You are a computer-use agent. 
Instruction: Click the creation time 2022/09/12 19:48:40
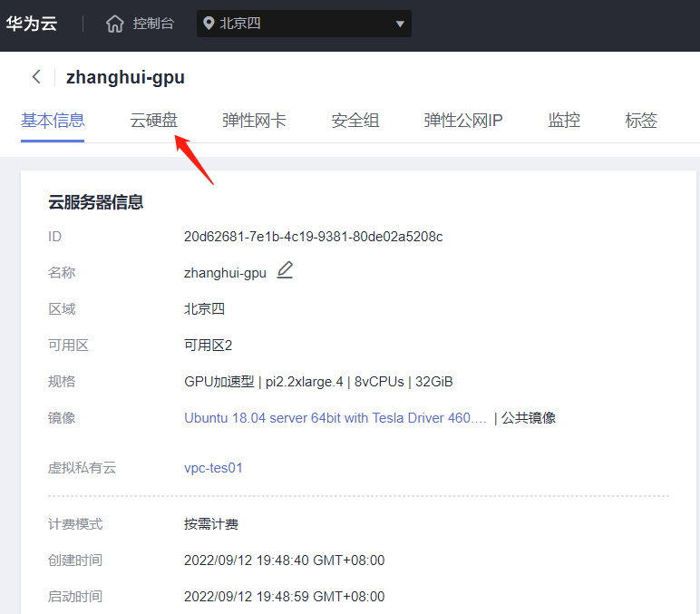pos(285,560)
